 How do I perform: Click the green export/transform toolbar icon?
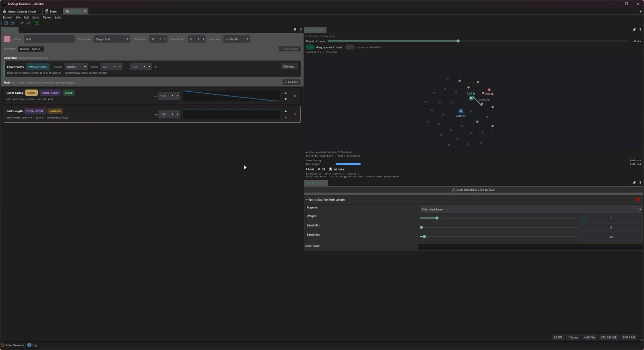(37, 23)
